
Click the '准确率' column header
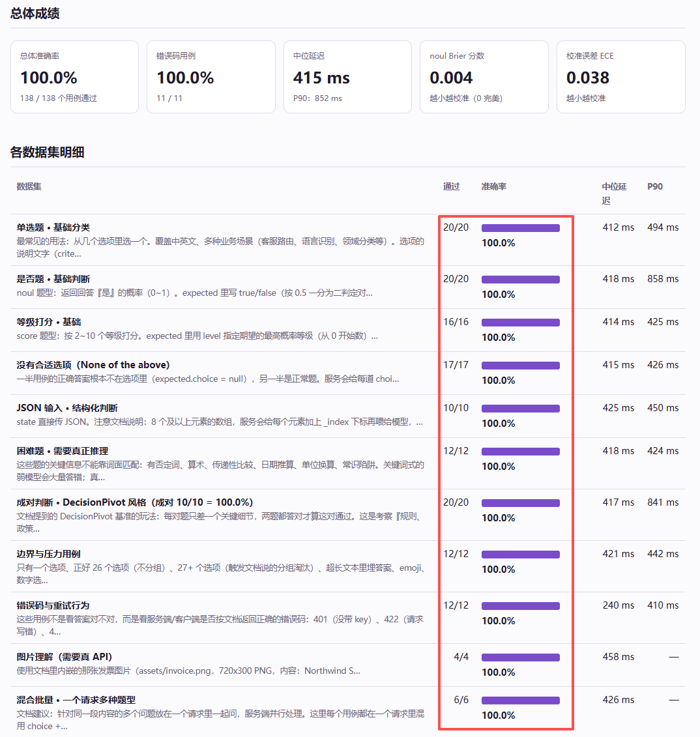(494, 186)
